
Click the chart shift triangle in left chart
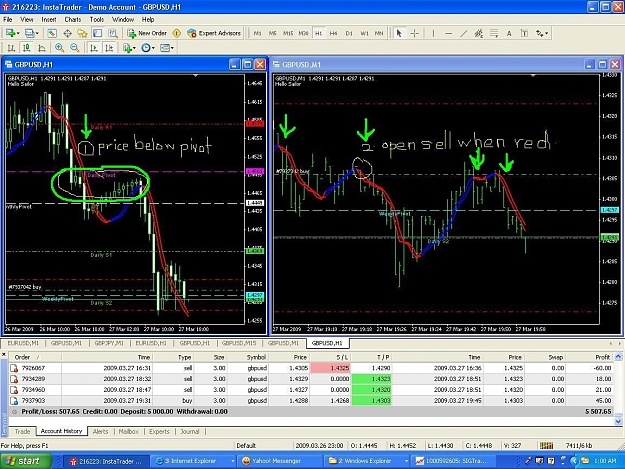(x=195, y=76)
